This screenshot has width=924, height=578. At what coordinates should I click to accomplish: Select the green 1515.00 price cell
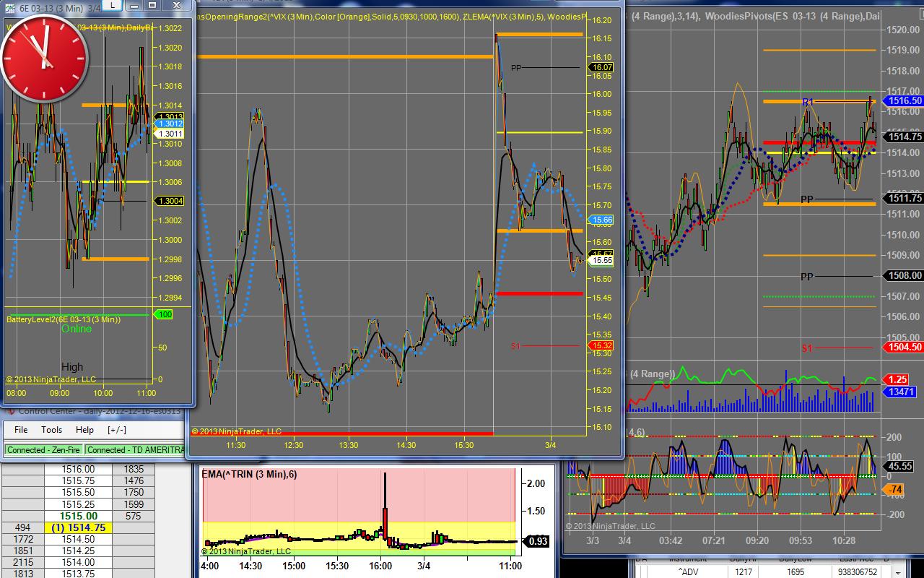79,516
